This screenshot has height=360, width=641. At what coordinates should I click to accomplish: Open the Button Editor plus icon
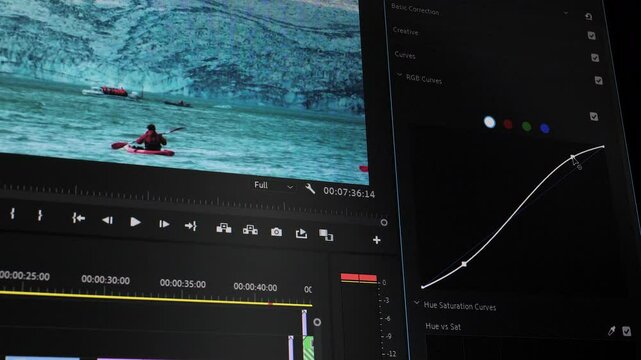point(377,240)
